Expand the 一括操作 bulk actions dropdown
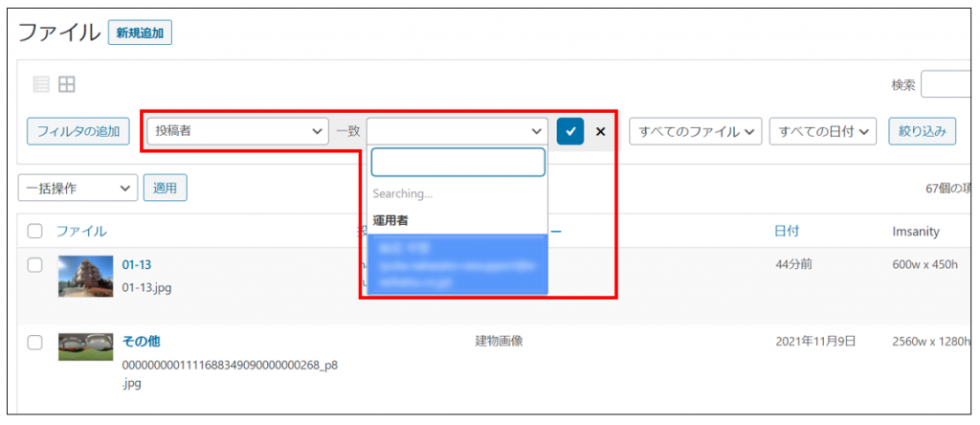The width and height of the screenshot is (980, 425). (x=78, y=189)
